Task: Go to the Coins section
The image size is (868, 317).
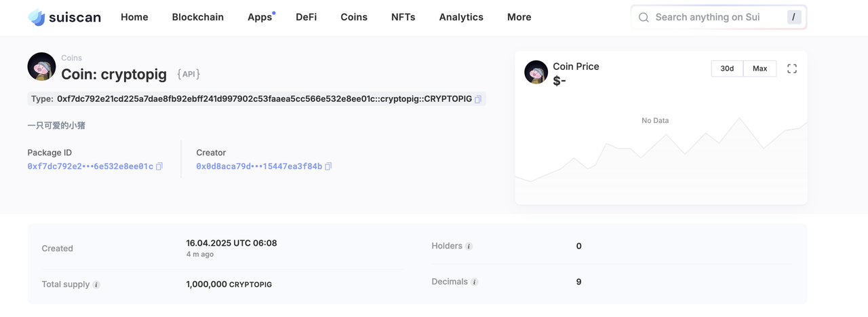Action: click(x=354, y=17)
